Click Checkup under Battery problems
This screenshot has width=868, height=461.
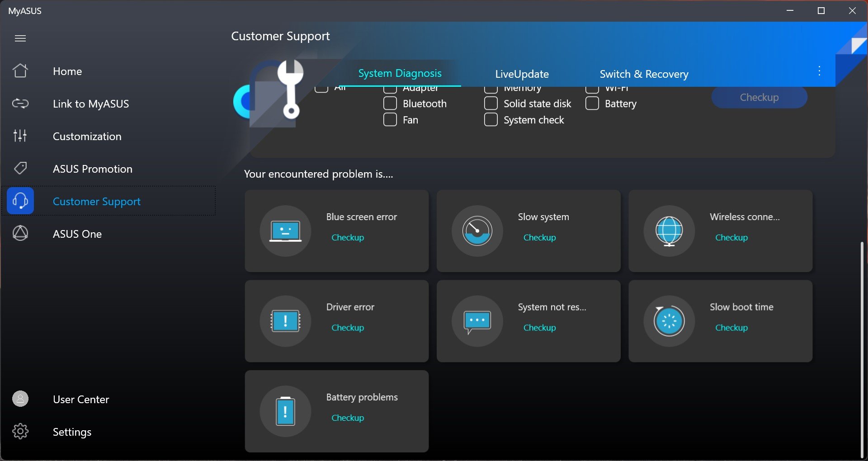pyautogui.click(x=348, y=418)
